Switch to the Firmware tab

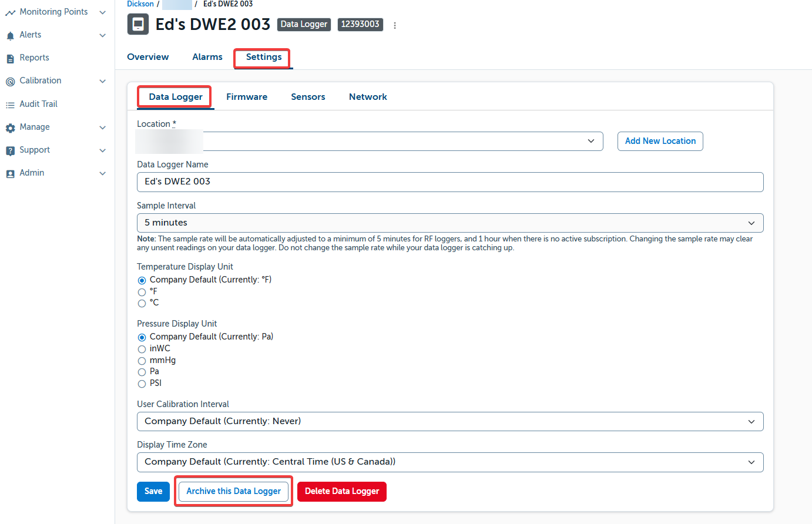247,97
